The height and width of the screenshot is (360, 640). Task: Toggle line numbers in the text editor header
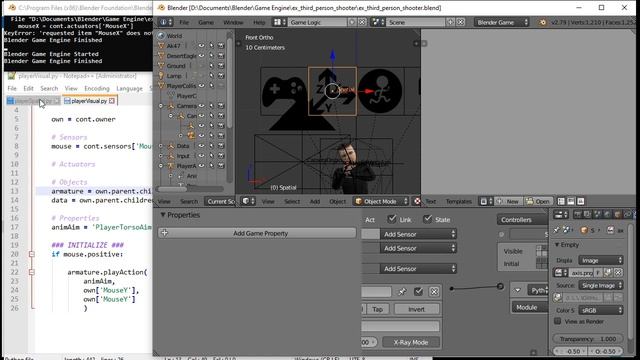pyautogui.click(x=561, y=201)
